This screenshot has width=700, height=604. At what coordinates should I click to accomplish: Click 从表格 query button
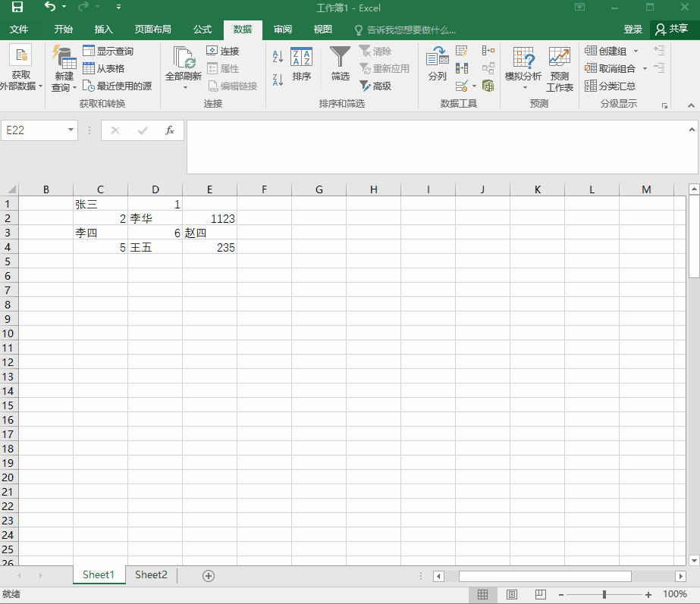pos(104,68)
